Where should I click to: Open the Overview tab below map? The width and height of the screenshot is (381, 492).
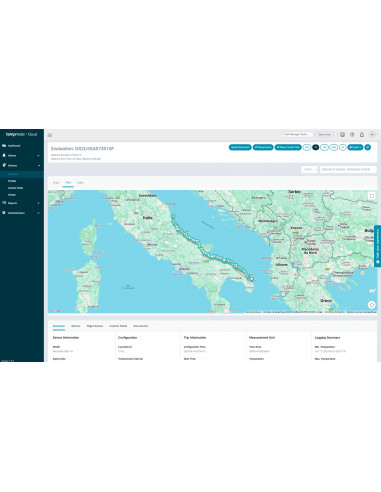click(59, 326)
